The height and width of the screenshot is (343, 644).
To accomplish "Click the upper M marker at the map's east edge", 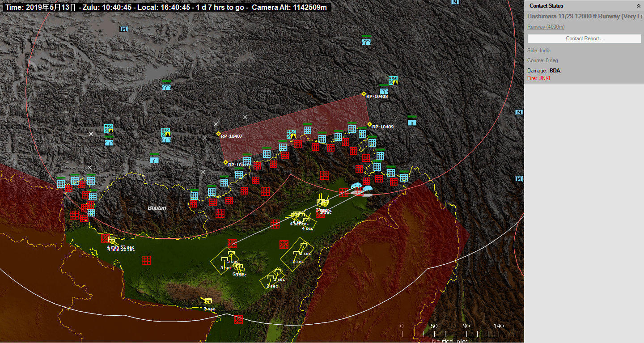I will [x=519, y=112].
